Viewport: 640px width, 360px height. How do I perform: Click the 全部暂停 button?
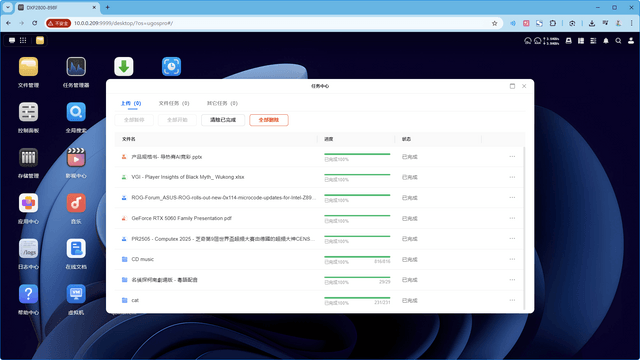point(134,120)
